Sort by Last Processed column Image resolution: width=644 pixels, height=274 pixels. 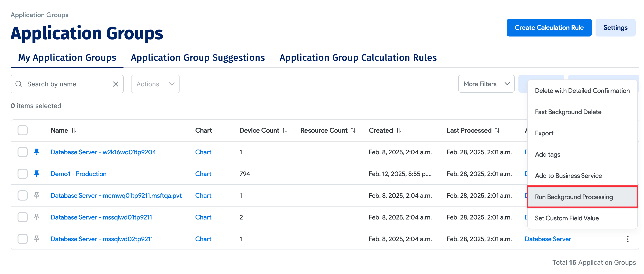[497, 130]
